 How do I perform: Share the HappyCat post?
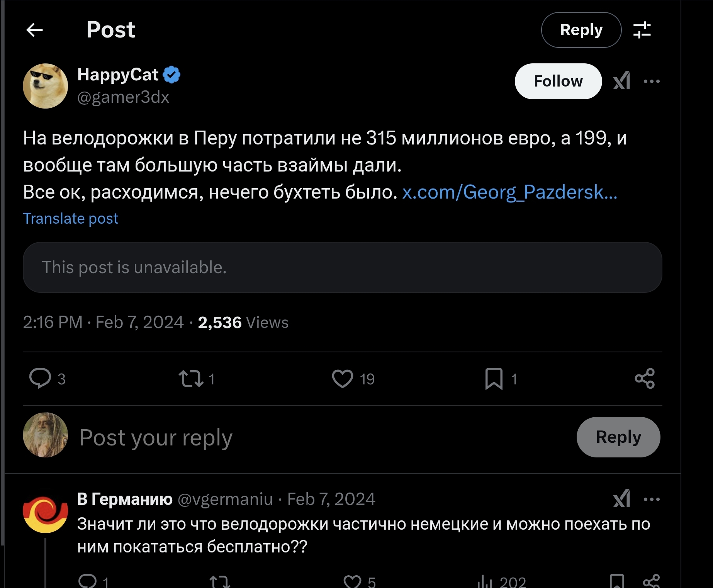pyautogui.click(x=645, y=378)
